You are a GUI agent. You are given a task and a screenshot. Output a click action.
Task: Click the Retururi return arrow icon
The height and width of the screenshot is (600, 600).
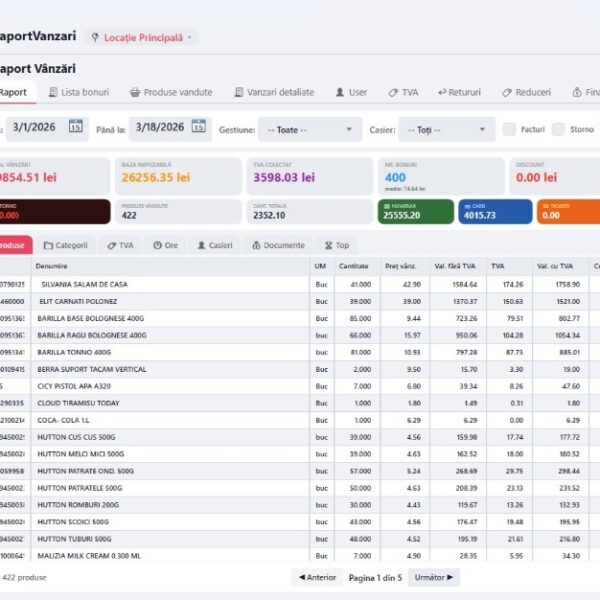point(442,92)
